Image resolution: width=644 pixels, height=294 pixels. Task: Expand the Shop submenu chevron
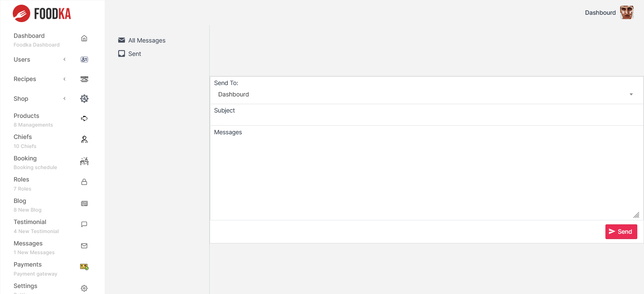64,99
